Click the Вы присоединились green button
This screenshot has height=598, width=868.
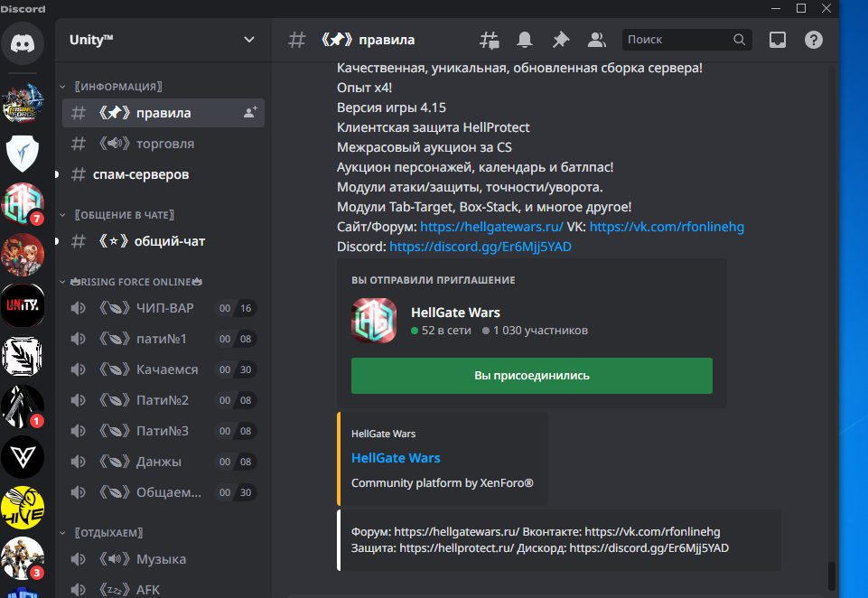pyautogui.click(x=531, y=376)
